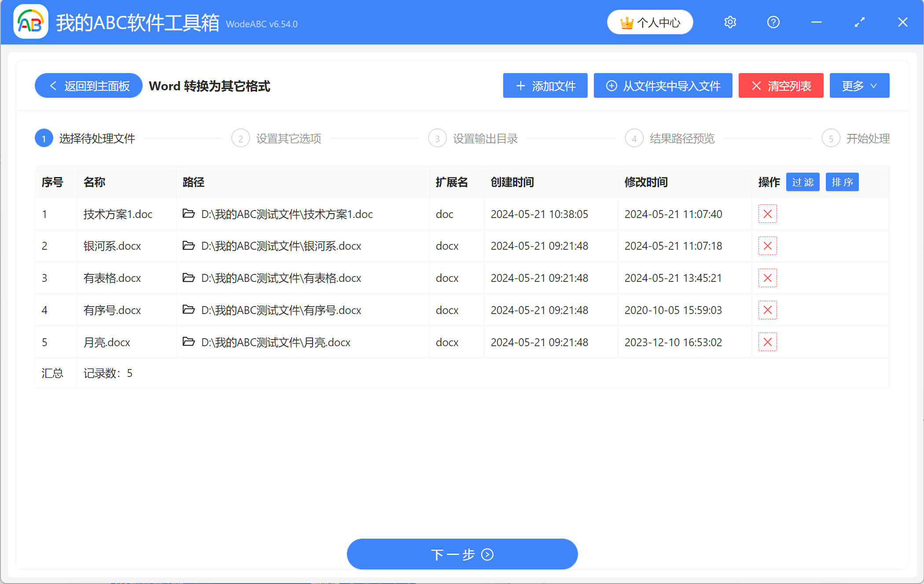924x584 pixels.
Task: Open 个人中心 with the crown badge
Action: point(650,22)
